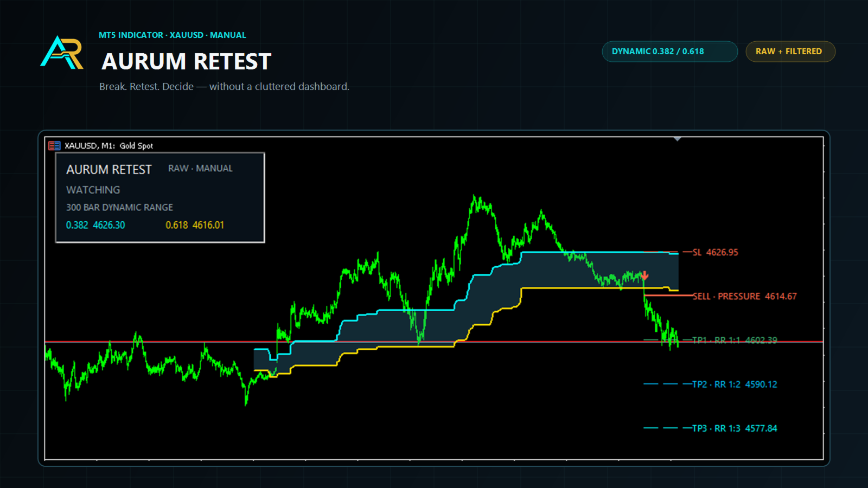Click the TP2 · RR 1:2 4590.12 label
The image size is (868, 488).
click(x=735, y=384)
